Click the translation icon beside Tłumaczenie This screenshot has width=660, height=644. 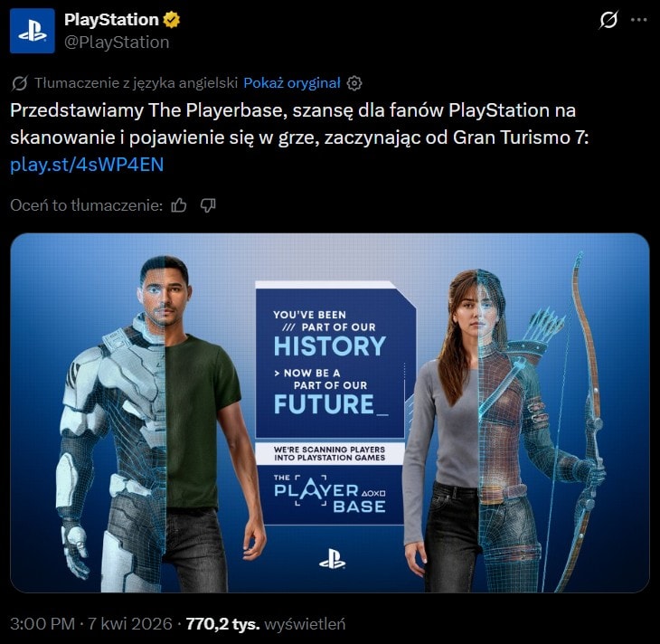(19, 83)
